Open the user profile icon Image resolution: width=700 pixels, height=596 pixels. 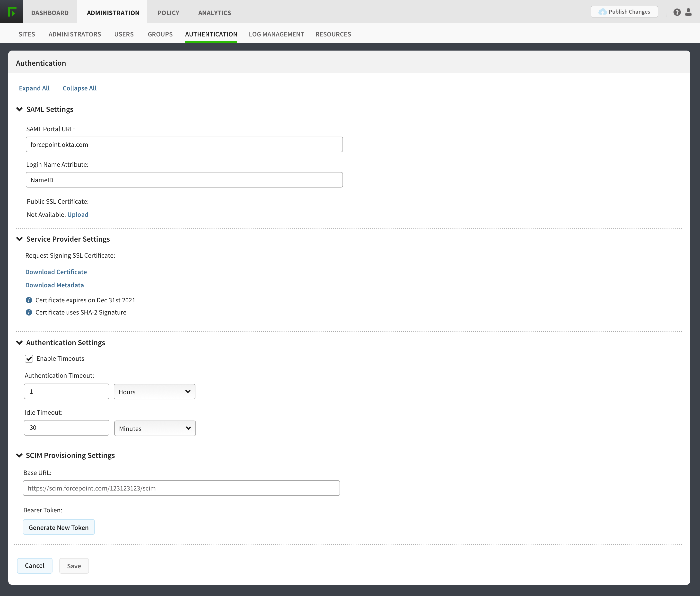click(688, 12)
